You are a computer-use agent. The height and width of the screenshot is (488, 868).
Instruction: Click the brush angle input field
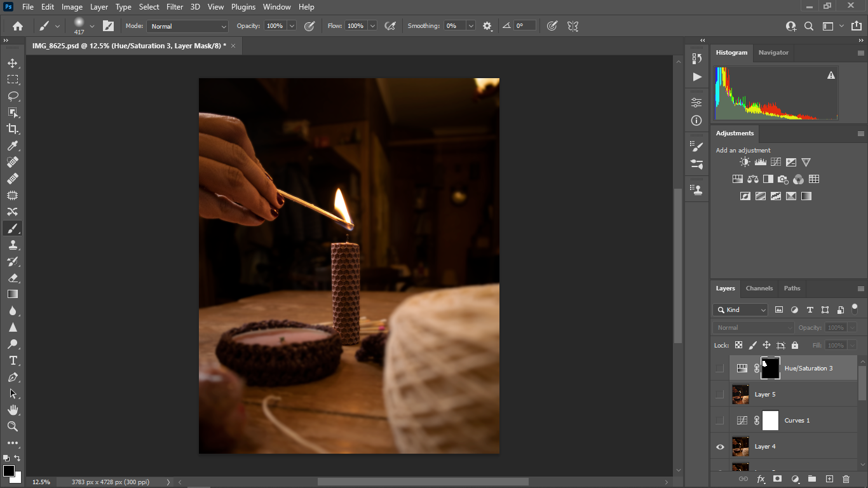pyautogui.click(x=524, y=26)
